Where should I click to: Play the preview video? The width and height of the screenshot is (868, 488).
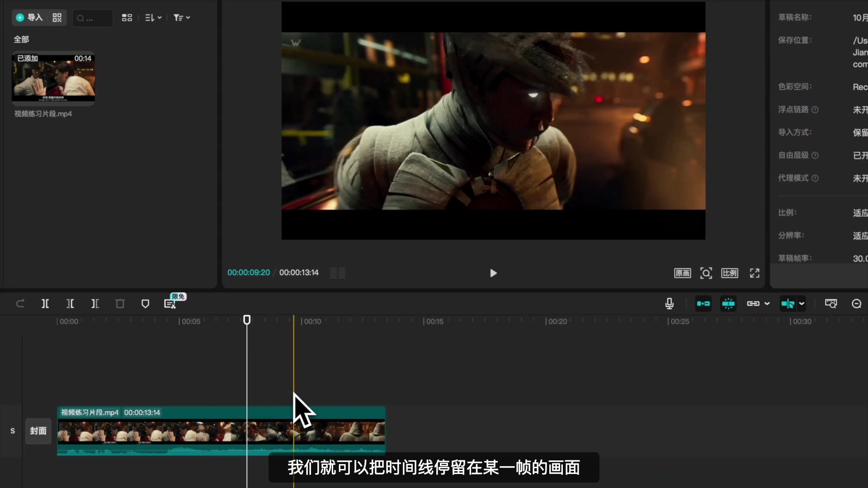(493, 273)
